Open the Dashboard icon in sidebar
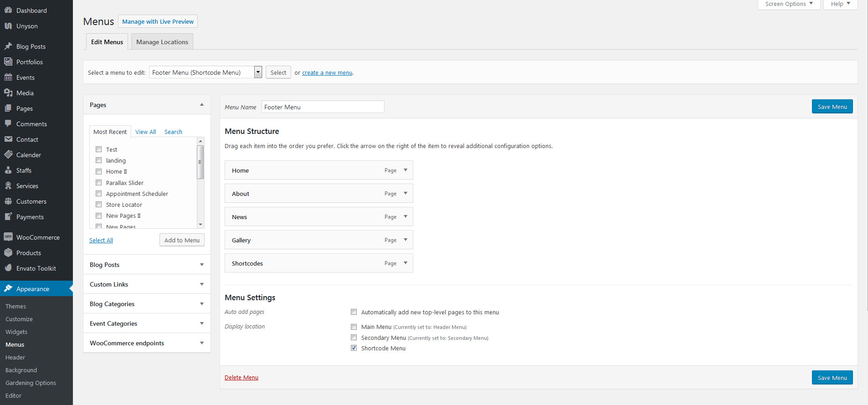 8,10
